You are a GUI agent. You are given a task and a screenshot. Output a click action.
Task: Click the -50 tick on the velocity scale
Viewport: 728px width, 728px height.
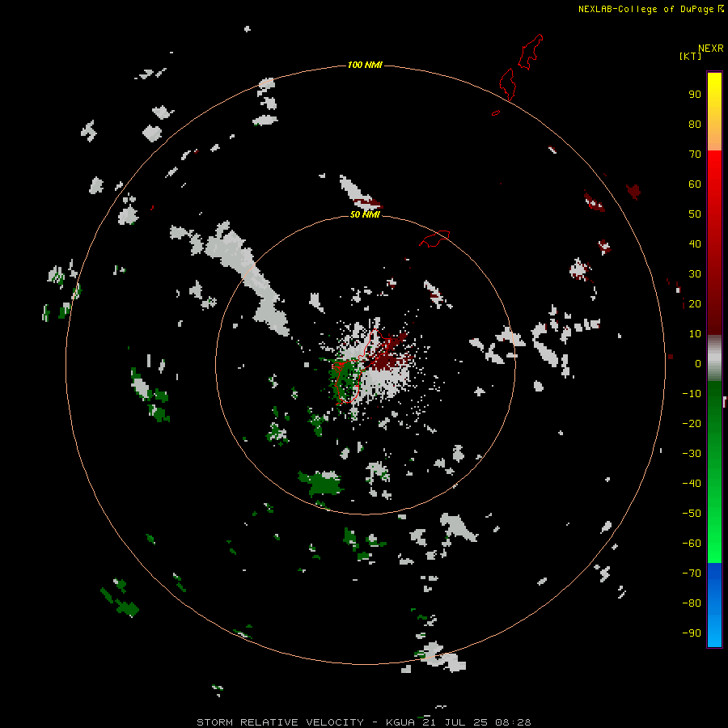692,514
